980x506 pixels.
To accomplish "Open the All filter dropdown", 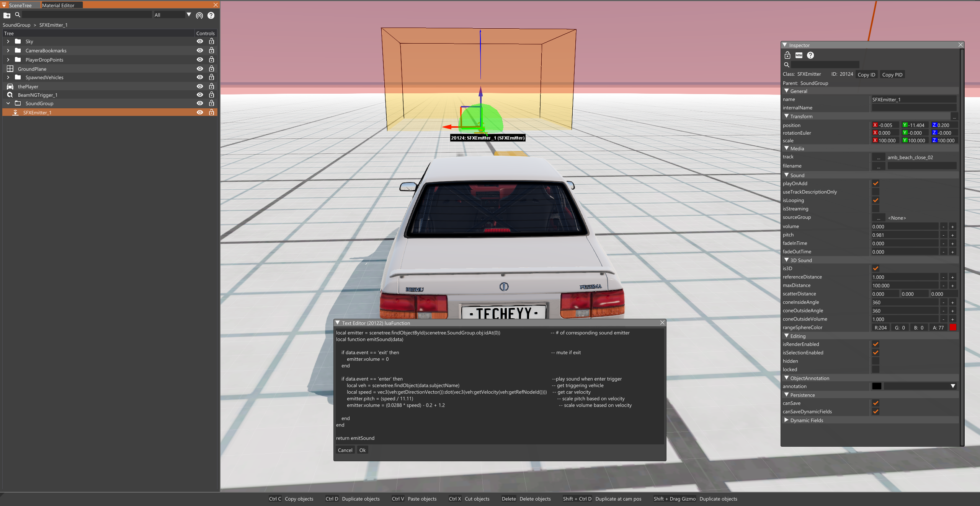I will click(189, 15).
